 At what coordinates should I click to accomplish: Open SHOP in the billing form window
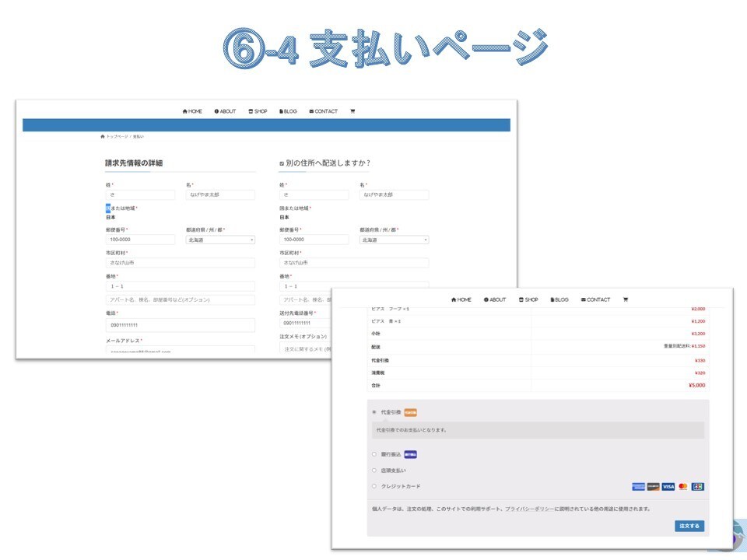click(258, 111)
